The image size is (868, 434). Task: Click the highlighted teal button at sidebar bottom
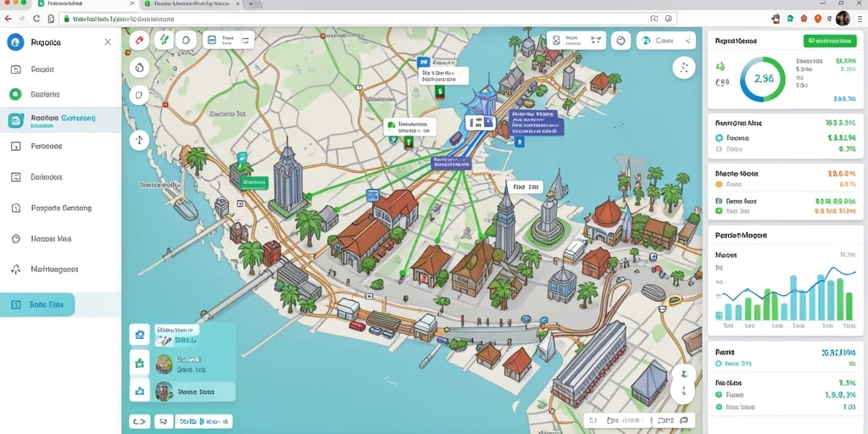tap(37, 304)
